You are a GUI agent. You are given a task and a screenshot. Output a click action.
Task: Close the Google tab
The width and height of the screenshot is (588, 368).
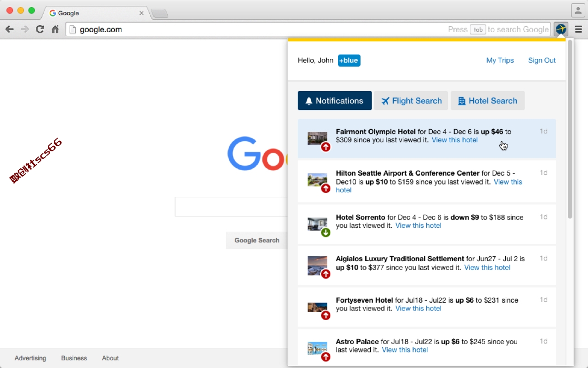coord(141,13)
